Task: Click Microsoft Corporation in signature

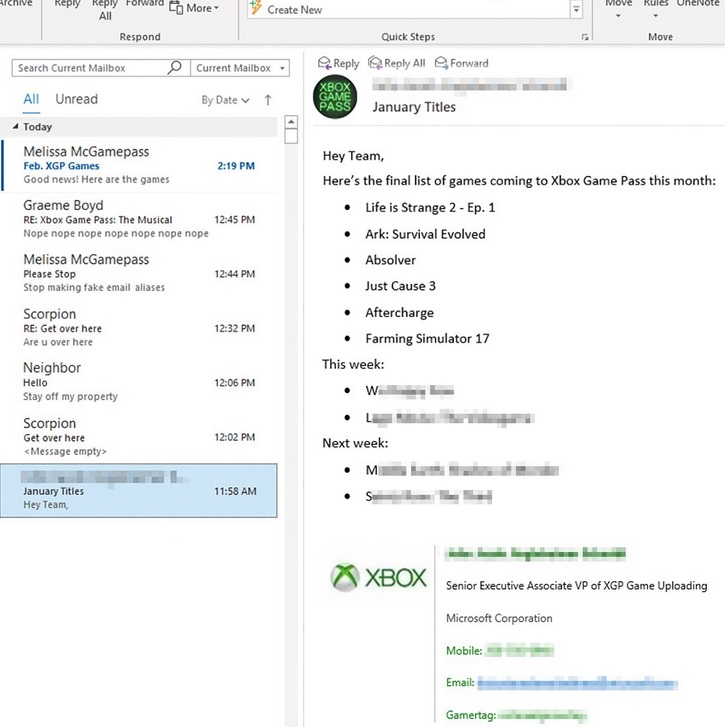Action: click(x=499, y=618)
